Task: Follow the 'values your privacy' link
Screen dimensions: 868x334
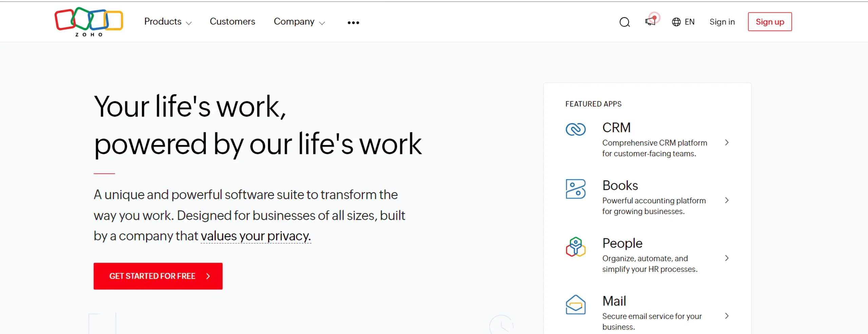Action: point(256,236)
